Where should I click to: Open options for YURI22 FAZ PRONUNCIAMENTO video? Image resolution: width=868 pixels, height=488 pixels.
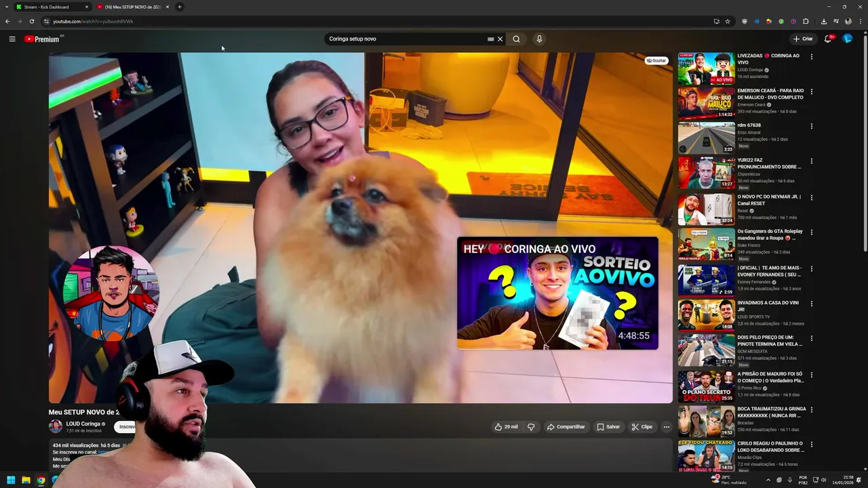(811, 161)
